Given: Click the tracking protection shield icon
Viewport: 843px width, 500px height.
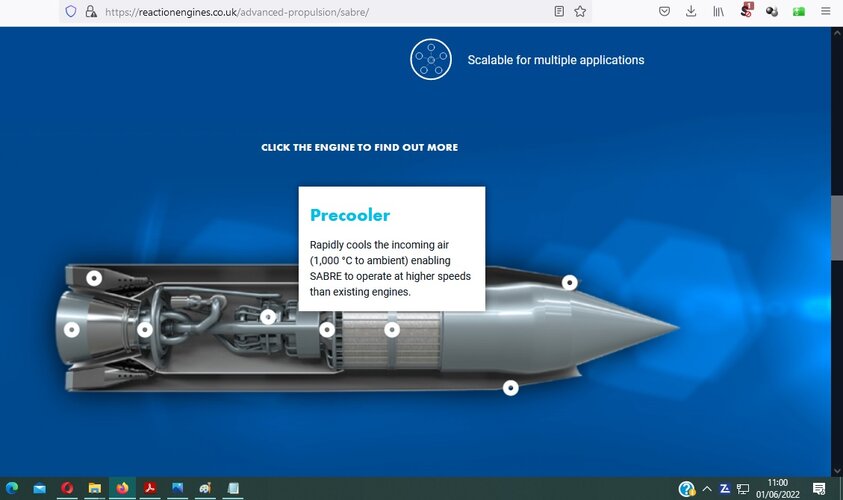Looking at the screenshot, I should click(70, 11).
